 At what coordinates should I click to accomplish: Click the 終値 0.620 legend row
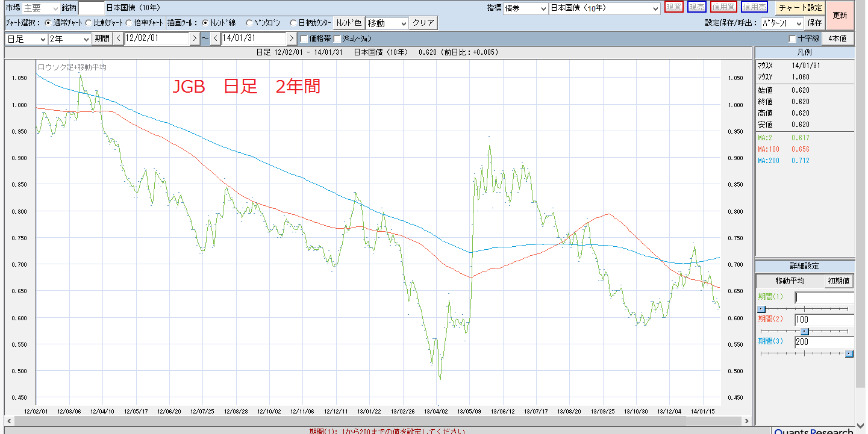pos(784,102)
